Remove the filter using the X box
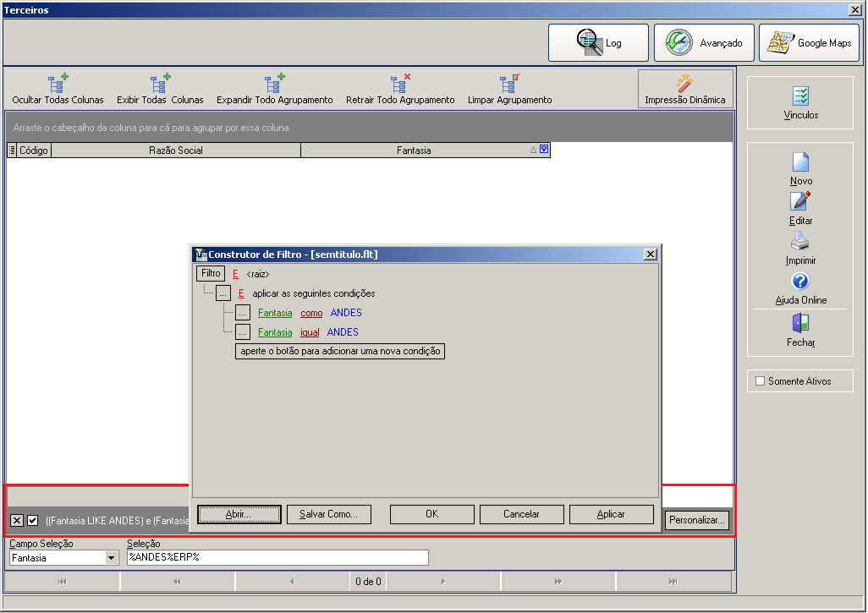This screenshot has width=868, height=613. (17, 521)
